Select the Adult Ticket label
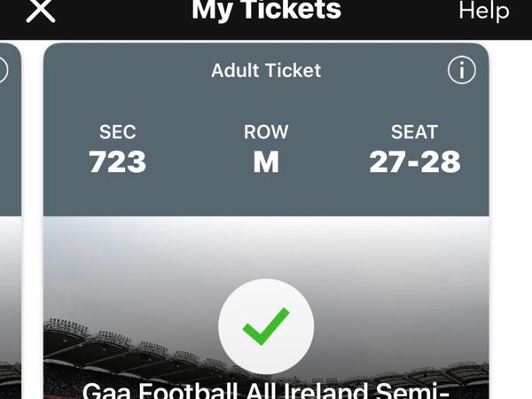The image size is (532, 399). [266, 71]
